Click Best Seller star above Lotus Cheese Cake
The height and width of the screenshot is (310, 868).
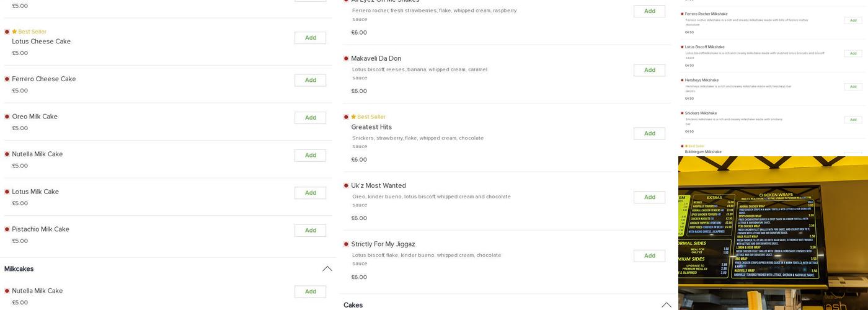pyautogui.click(x=14, y=32)
